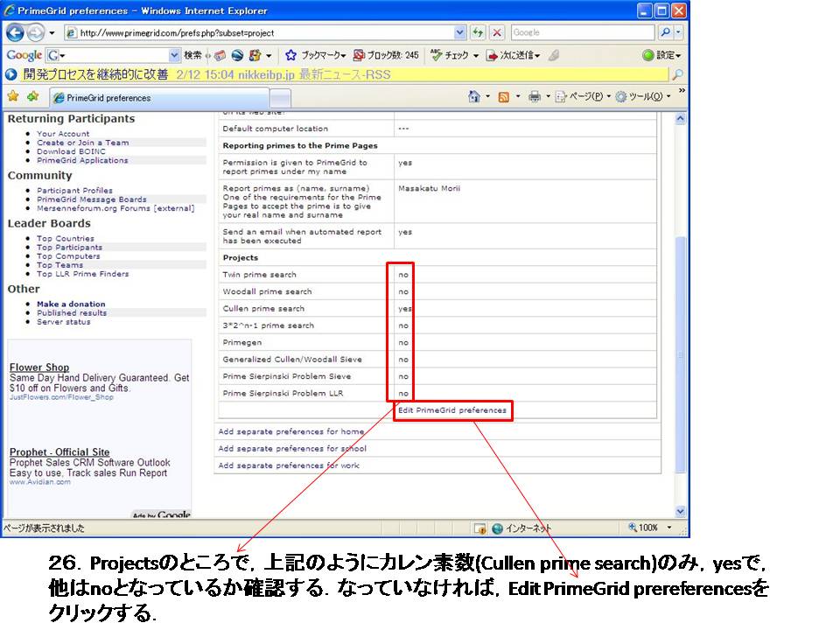Open the Participant Profiles link
Image resolution: width=840 pixels, height=630 pixels.
pos(75,191)
